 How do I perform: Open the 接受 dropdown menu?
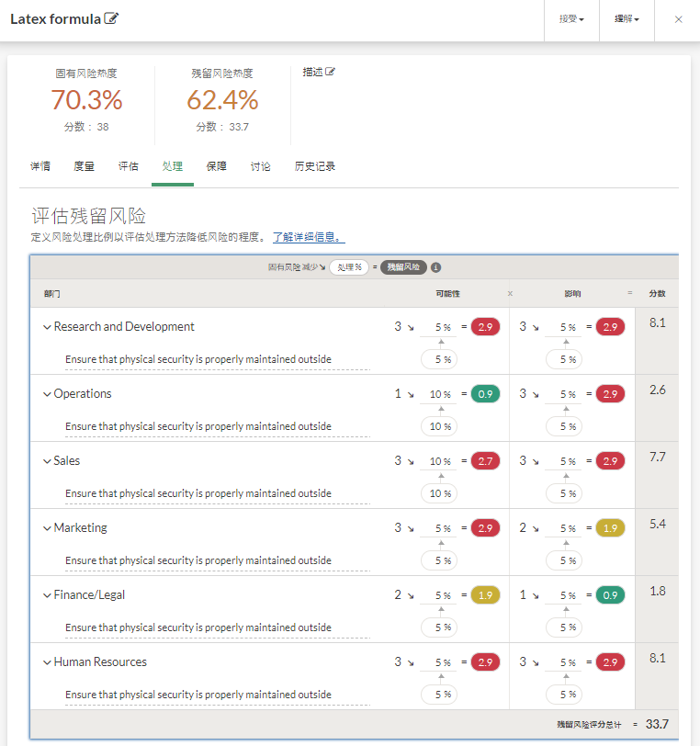571,19
